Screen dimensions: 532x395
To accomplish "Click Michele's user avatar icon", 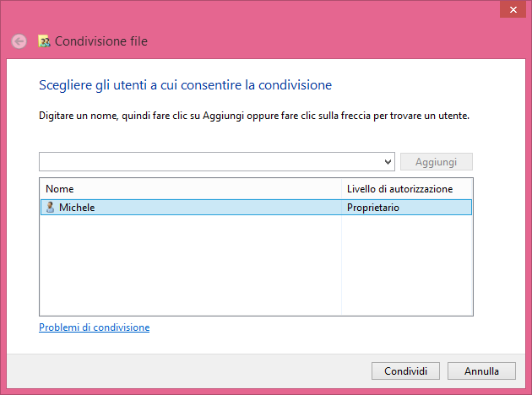I will tap(50, 208).
